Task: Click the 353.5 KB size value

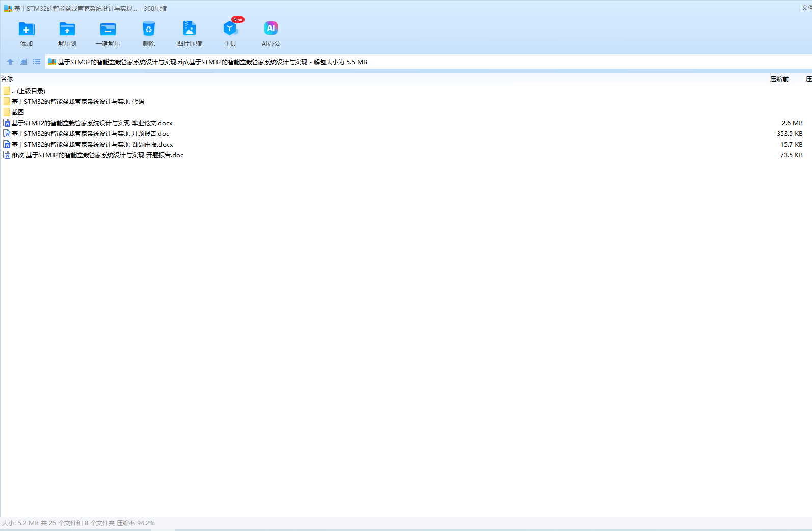Action: pos(790,134)
